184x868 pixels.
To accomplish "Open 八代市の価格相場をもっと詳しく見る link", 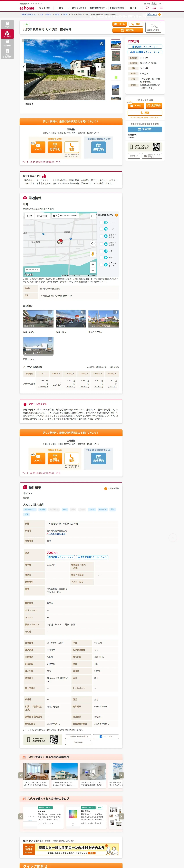I will pyautogui.click(x=103, y=367).
